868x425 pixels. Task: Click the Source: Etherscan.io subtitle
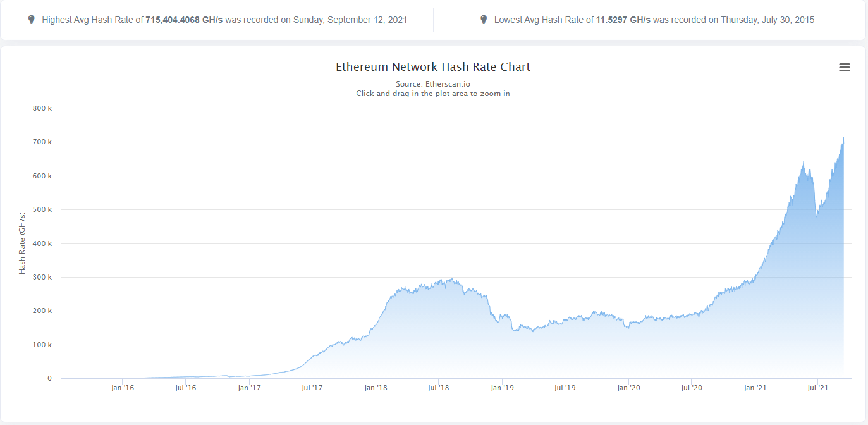(433, 84)
